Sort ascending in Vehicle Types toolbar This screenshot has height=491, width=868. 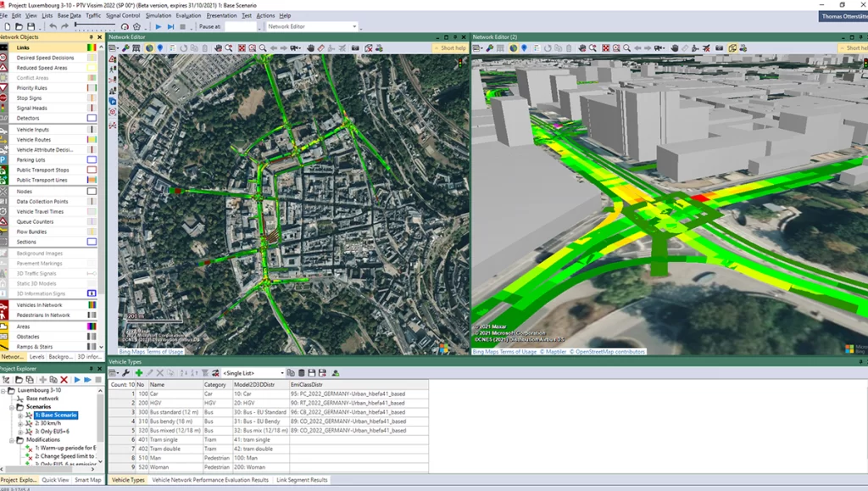[183, 373]
